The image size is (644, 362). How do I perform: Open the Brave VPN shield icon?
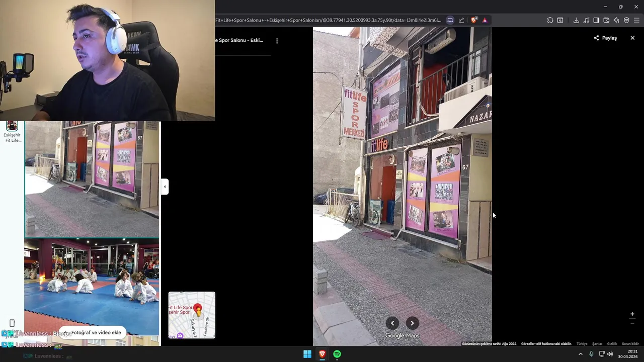626,20
